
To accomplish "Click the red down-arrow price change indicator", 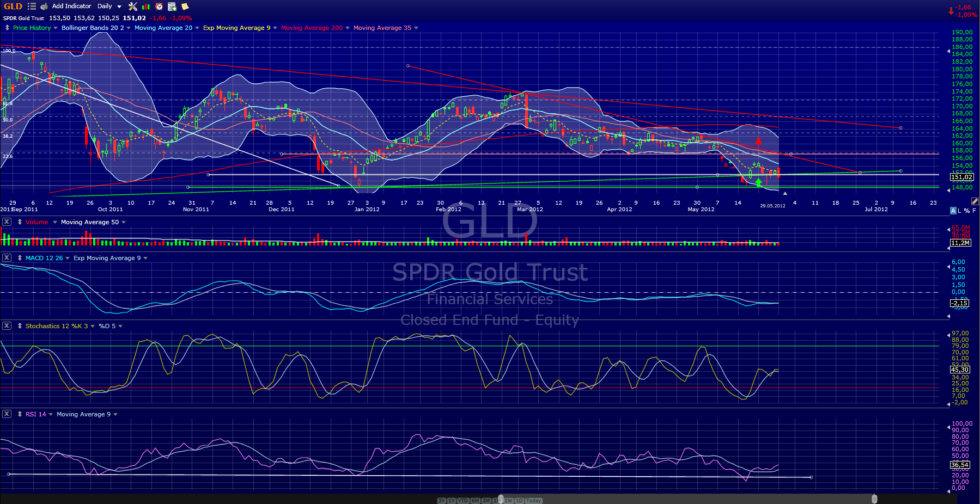I will [951, 11].
